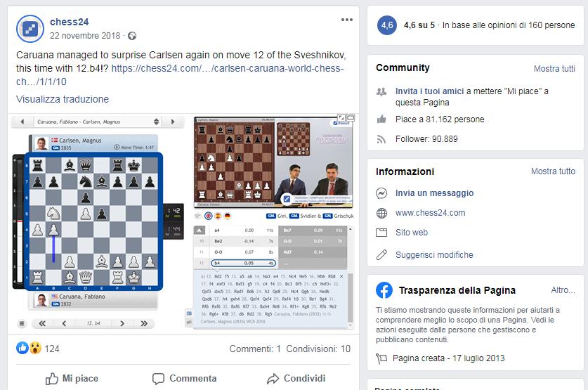
Task: Open the post options three-dot menu
Action: coord(347,20)
